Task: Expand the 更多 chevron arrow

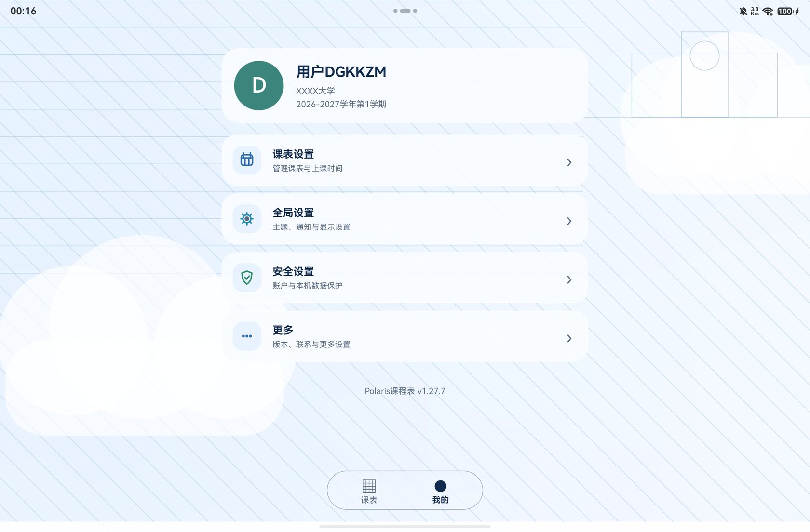Action: tap(569, 339)
